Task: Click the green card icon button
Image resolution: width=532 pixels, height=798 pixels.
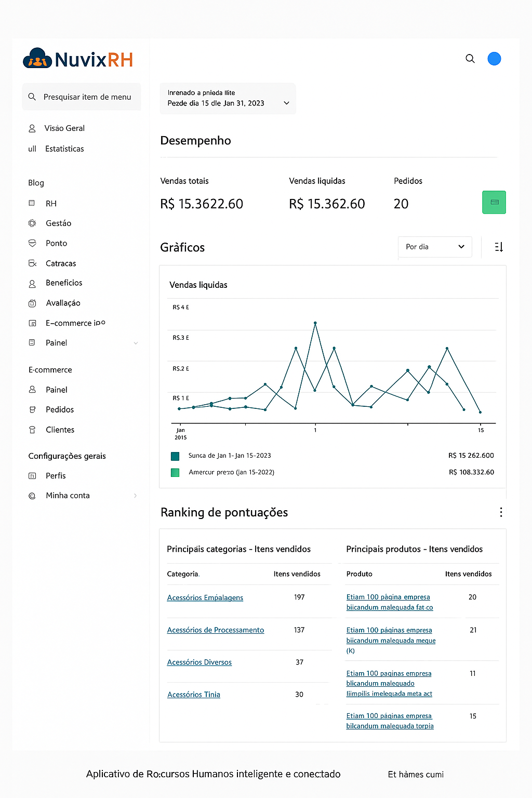Action: pos(494,203)
